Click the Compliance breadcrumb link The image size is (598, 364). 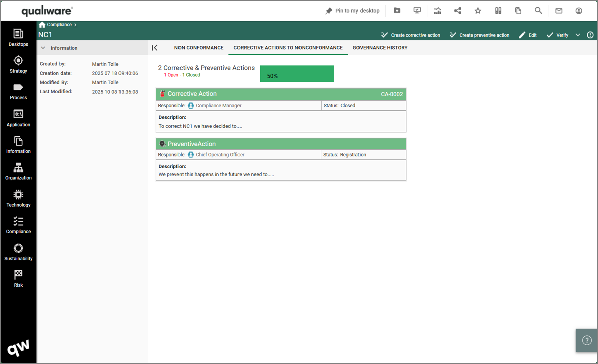tap(59, 25)
